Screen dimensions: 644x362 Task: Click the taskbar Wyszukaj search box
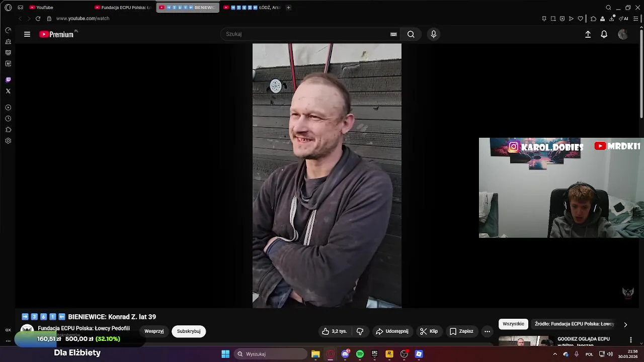[x=271, y=354]
